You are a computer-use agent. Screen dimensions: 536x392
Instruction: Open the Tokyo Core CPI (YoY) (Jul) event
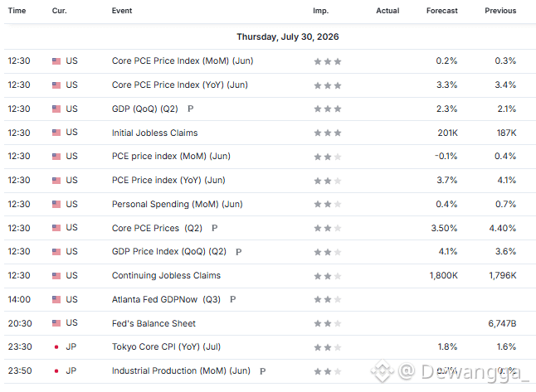point(166,346)
